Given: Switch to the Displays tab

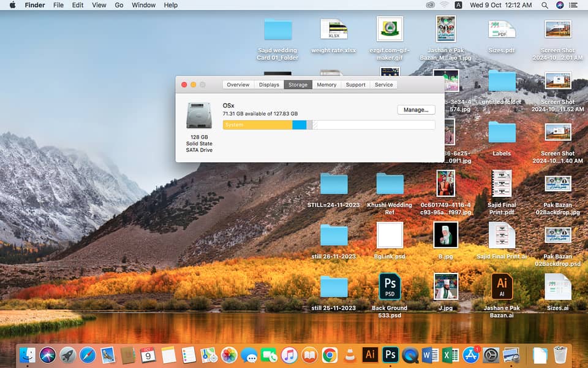Looking at the screenshot, I should click(x=269, y=85).
